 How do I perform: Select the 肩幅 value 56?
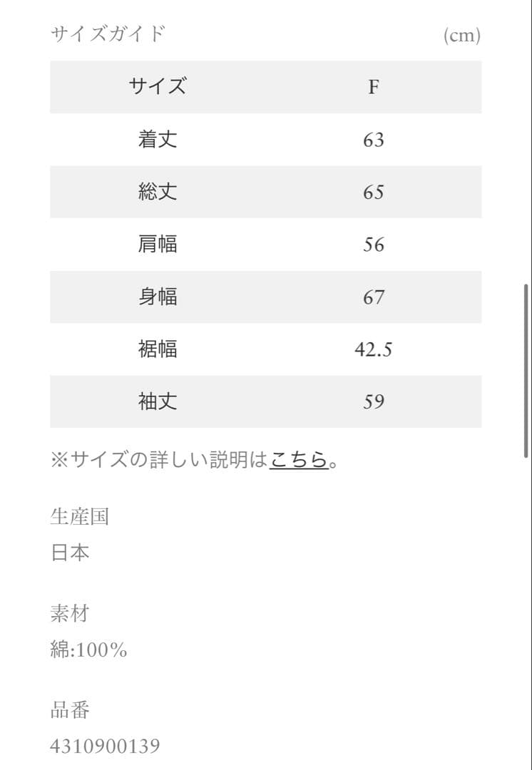point(373,245)
